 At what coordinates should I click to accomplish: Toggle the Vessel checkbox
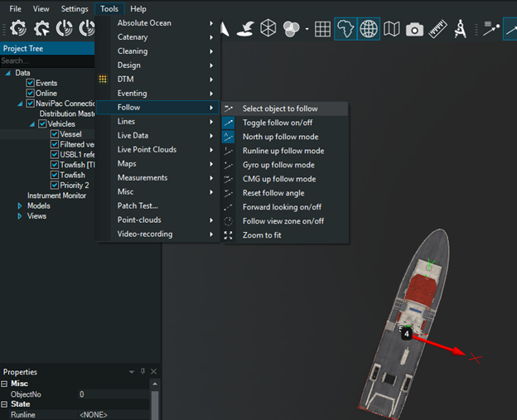pos(55,134)
